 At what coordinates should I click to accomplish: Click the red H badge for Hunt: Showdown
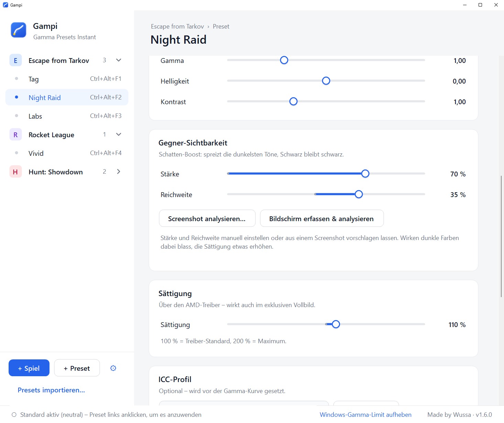coord(15,172)
